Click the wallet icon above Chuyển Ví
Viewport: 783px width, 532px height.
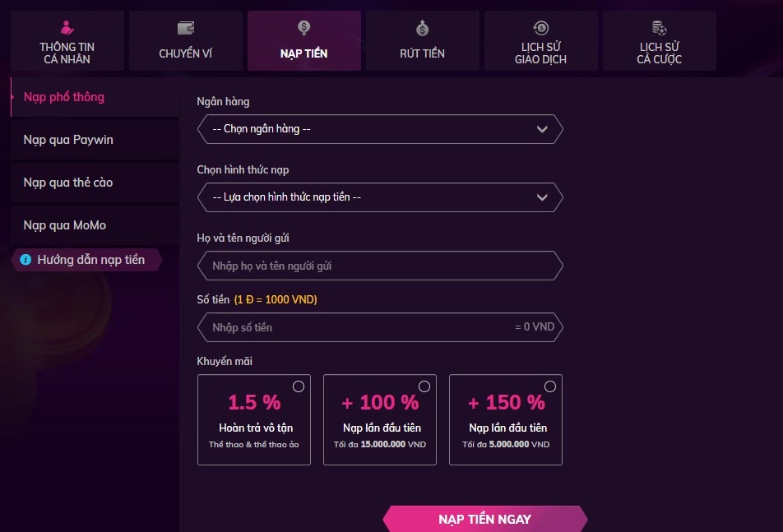pyautogui.click(x=186, y=29)
